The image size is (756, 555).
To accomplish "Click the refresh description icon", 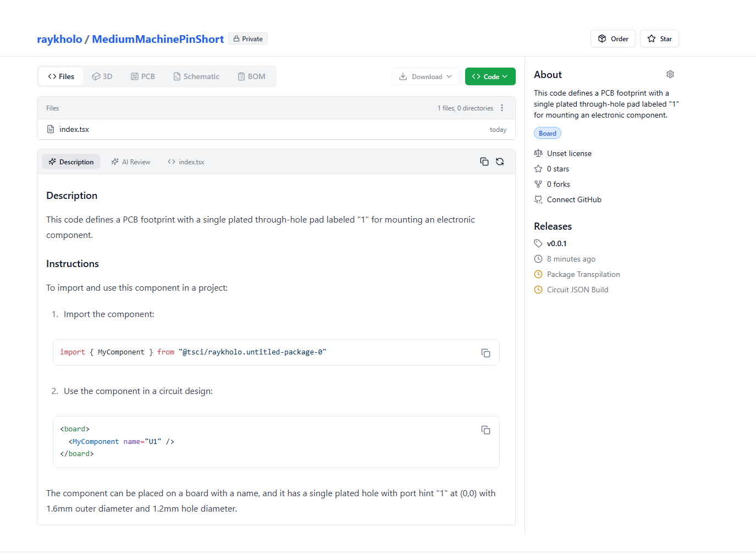I will [x=500, y=162].
